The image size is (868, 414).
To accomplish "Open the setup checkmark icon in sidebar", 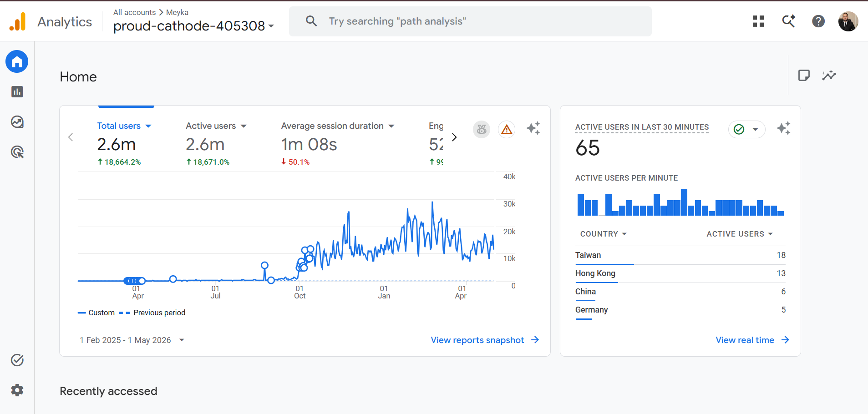I will (17, 360).
